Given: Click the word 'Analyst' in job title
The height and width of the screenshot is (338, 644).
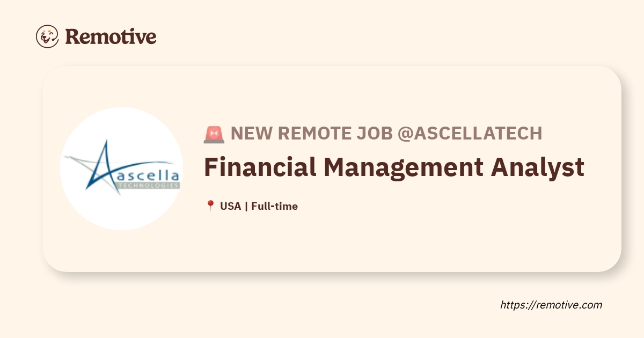Looking at the screenshot, I should 537,167.
